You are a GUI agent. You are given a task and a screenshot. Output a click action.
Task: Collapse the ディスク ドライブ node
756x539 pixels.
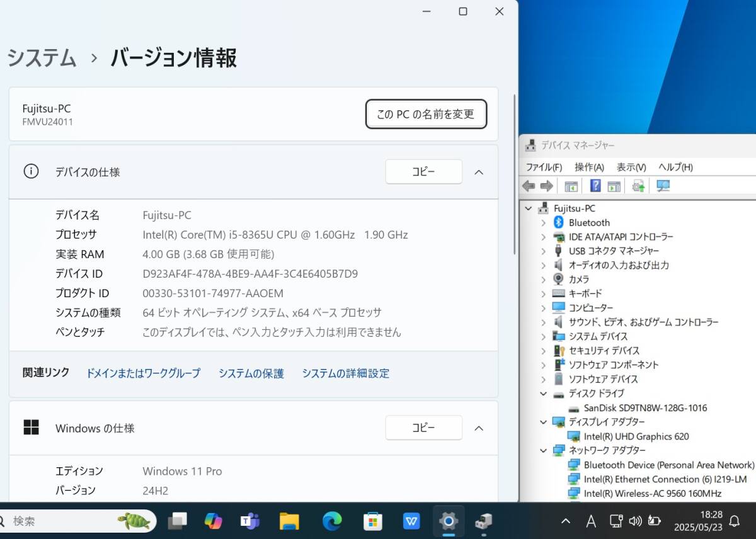click(x=543, y=394)
